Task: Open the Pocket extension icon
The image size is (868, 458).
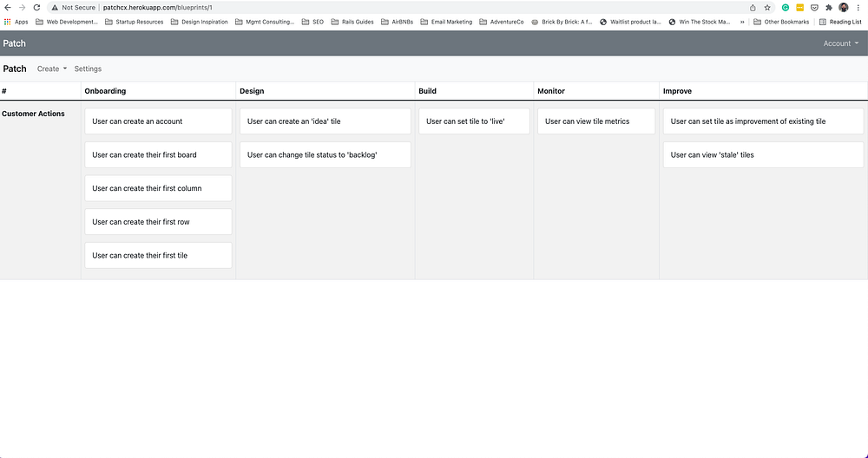Action: (x=814, y=8)
